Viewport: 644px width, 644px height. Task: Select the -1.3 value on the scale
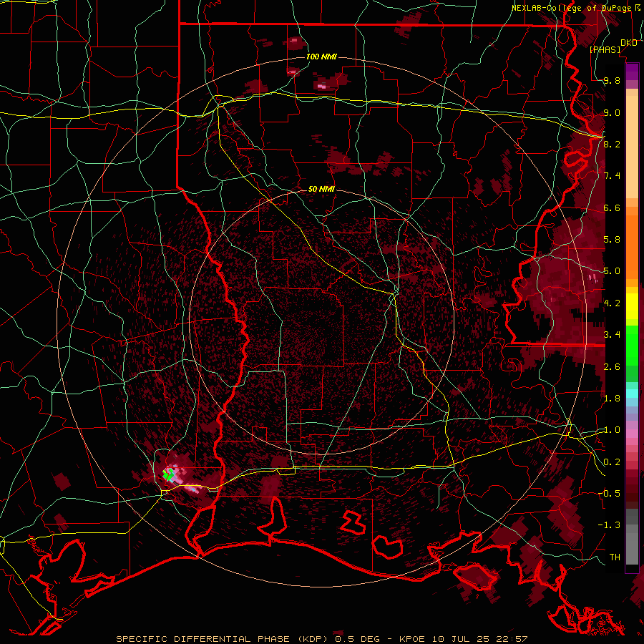[x=609, y=525]
